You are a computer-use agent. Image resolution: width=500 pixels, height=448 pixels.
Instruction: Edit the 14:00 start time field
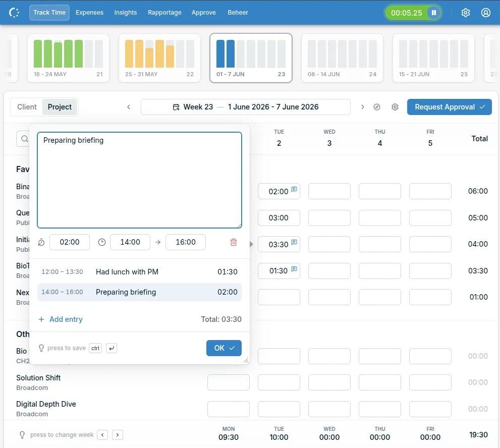(130, 242)
